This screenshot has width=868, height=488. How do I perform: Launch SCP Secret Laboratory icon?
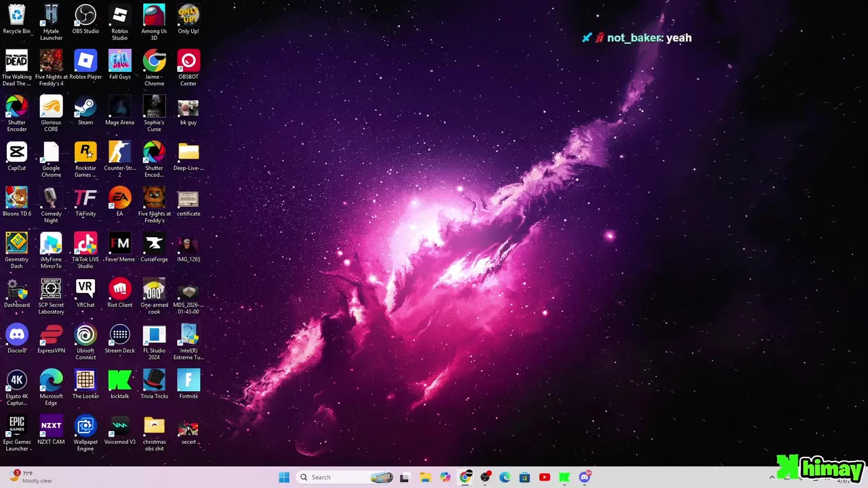click(51, 296)
